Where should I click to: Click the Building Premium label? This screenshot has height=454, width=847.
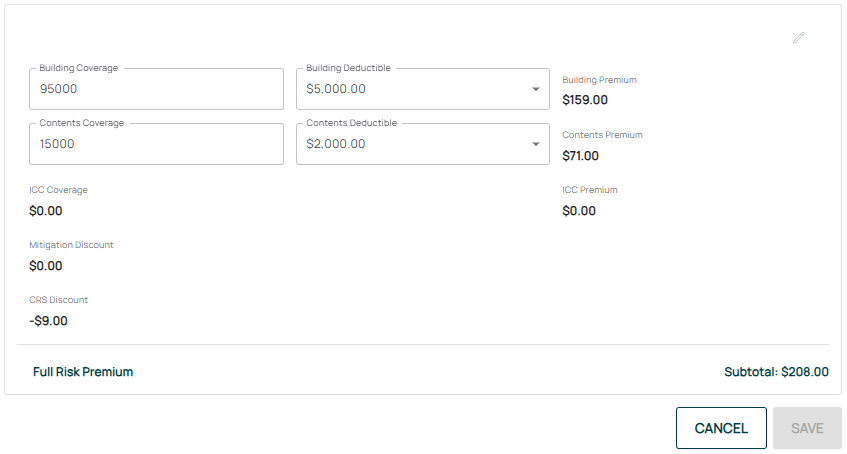pos(599,80)
